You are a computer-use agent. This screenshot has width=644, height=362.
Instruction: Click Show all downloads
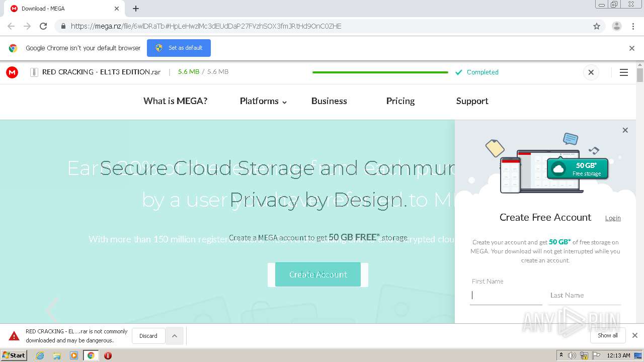point(608,335)
